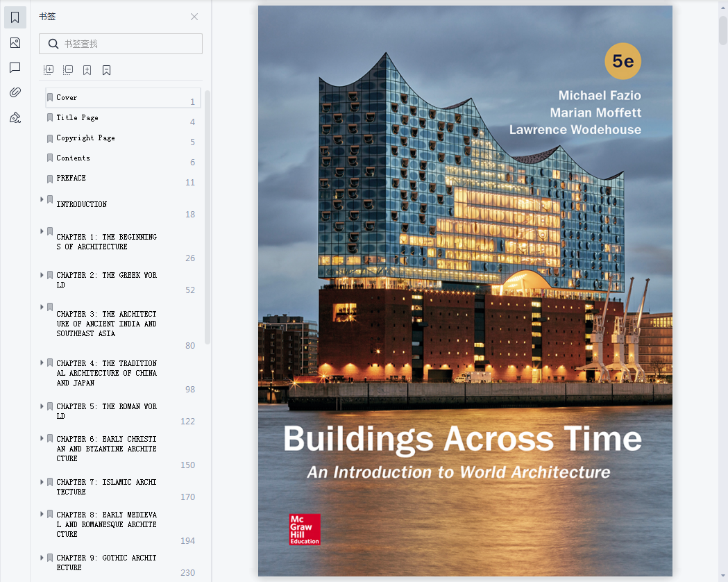Open the signature pen icon

(x=15, y=117)
